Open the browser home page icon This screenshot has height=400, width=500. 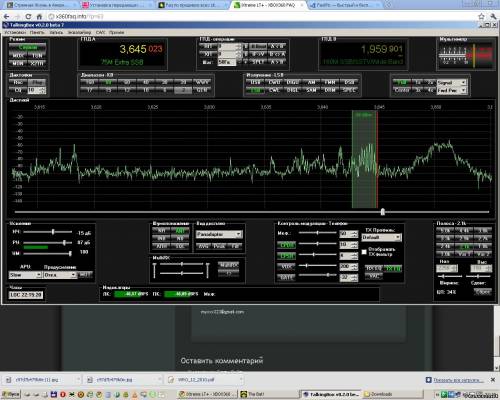click(x=39, y=16)
